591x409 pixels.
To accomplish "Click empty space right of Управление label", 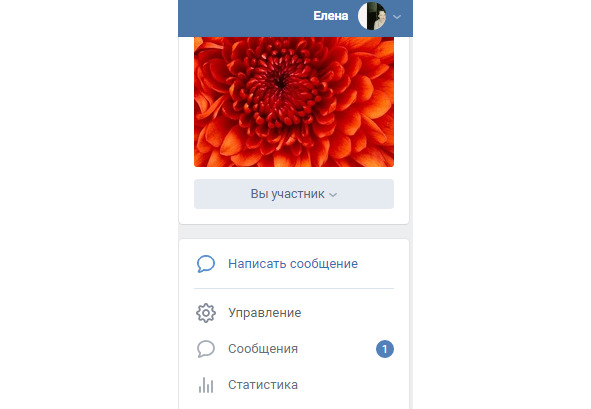I will pos(347,313).
